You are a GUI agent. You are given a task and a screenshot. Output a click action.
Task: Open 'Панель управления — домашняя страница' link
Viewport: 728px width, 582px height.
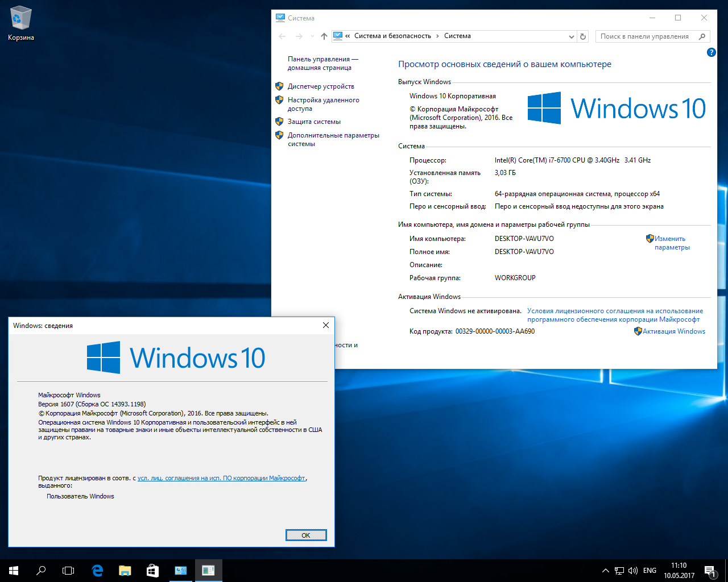click(322, 63)
